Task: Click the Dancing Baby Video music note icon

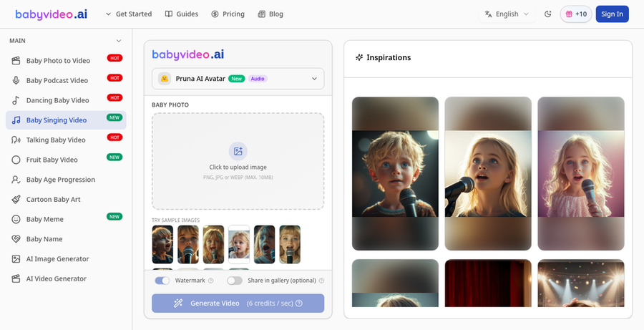Action: point(16,100)
